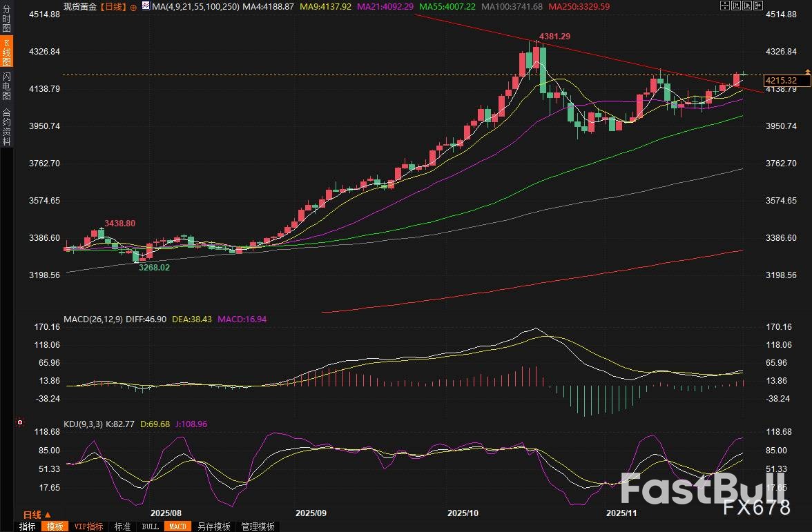
Task: Click the MA indicator chart icon beside the title
Action: [144, 6]
